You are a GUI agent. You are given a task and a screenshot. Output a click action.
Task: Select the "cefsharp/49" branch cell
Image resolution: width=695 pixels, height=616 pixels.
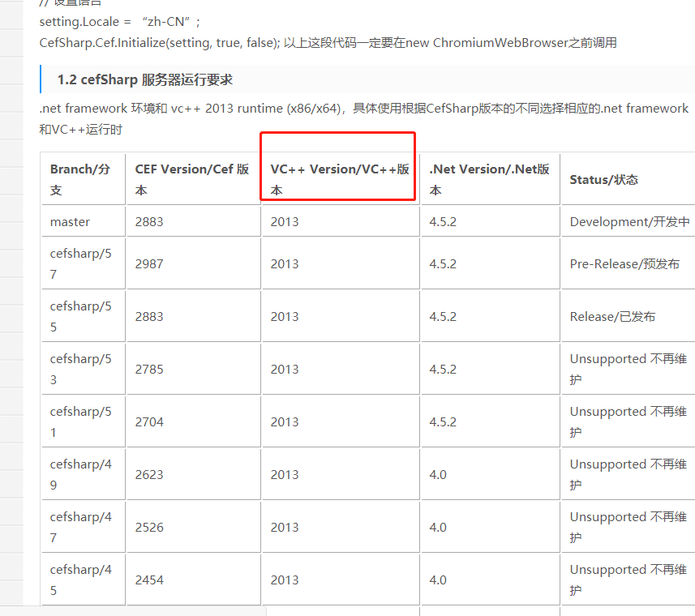click(x=84, y=474)
